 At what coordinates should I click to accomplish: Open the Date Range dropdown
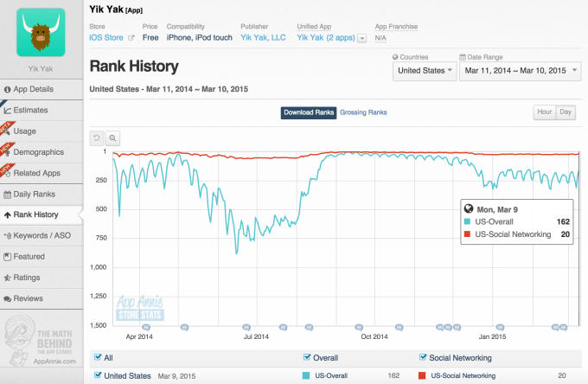pos(521,71)
